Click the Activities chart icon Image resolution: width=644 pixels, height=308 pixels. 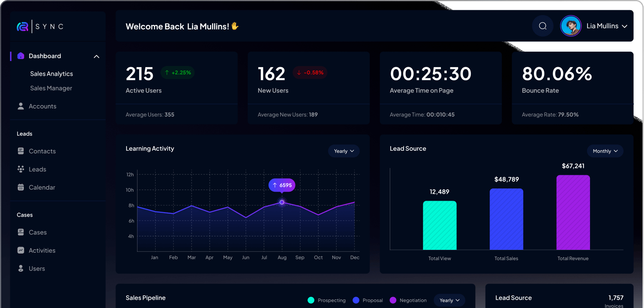pos(21,250)
